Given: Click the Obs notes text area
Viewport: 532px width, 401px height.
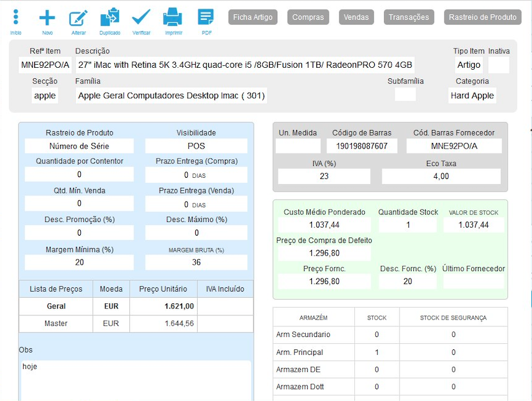Looking at the screenshot, I should 136,380.
